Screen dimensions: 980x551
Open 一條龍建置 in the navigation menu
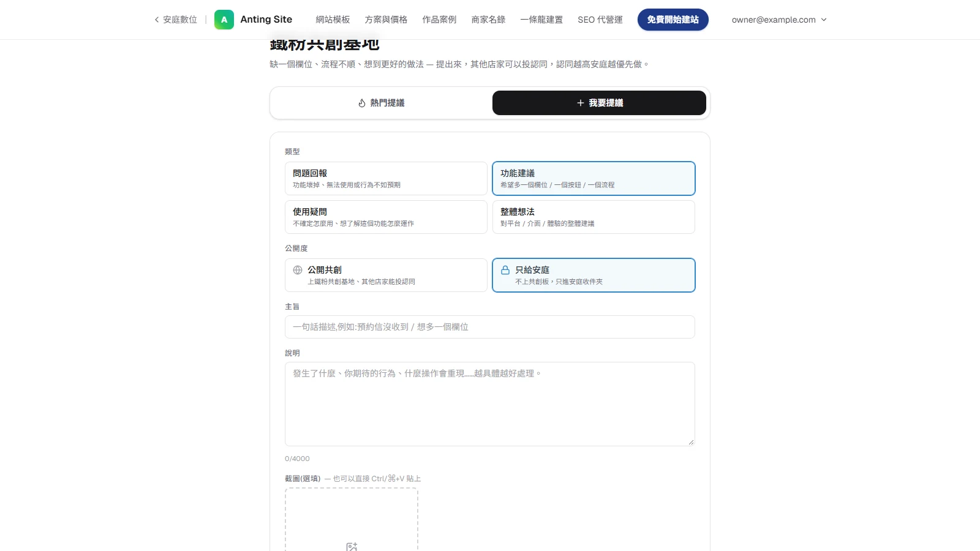point(541,20)
